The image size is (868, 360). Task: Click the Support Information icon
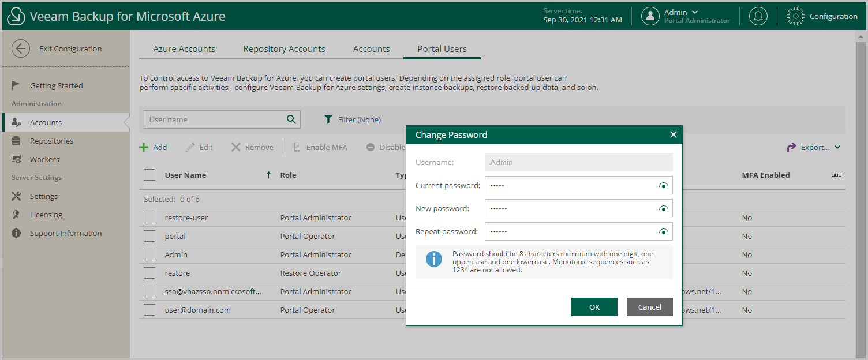coord(16,233)
